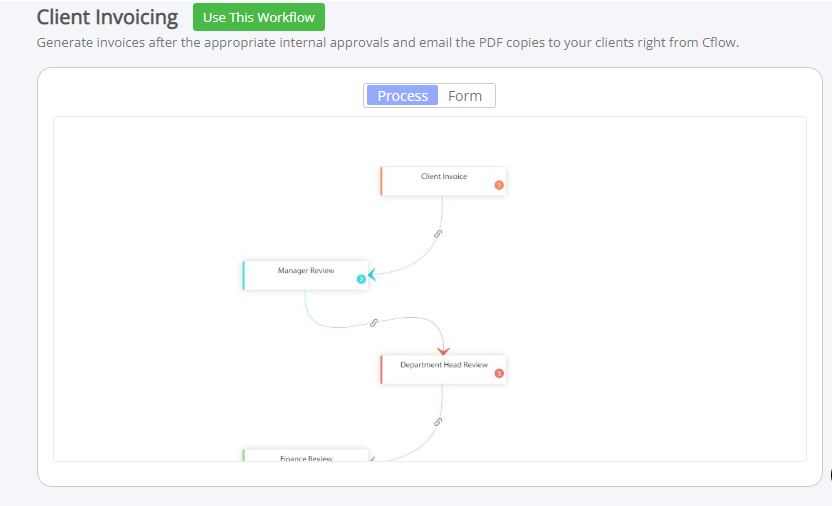Click link icon between Manager Review and Department Head

point(374,323)
